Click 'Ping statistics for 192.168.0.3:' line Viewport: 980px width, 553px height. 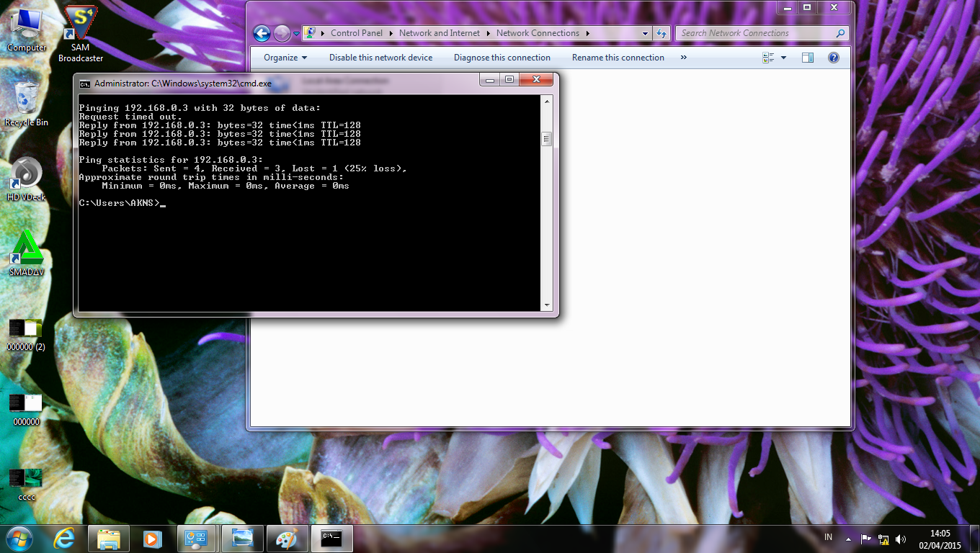[171, 160]
